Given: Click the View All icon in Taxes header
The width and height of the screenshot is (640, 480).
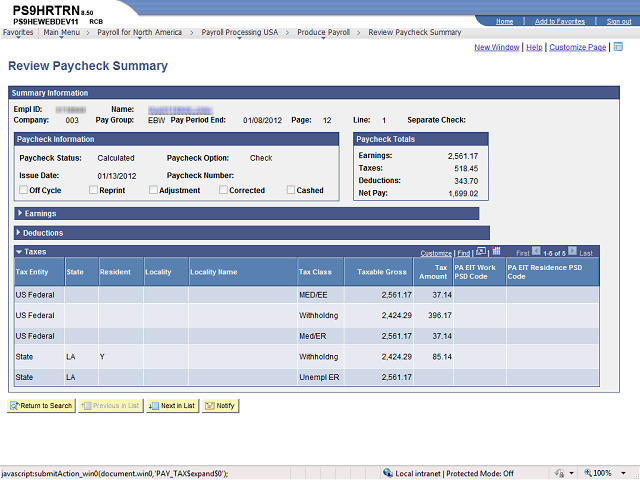Looking at the screenshot, I should point(481,251).
